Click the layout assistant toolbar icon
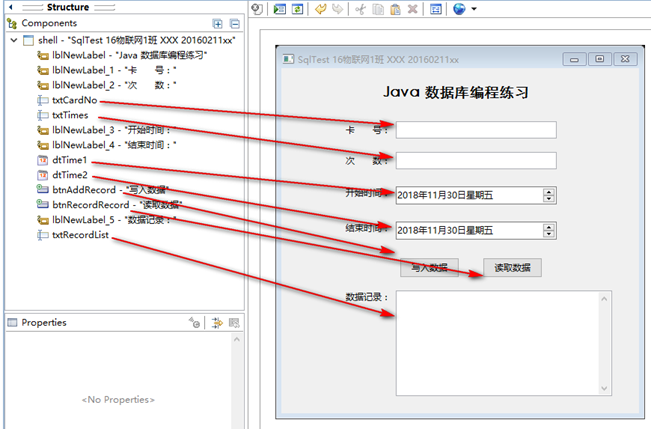 [436, 9]
